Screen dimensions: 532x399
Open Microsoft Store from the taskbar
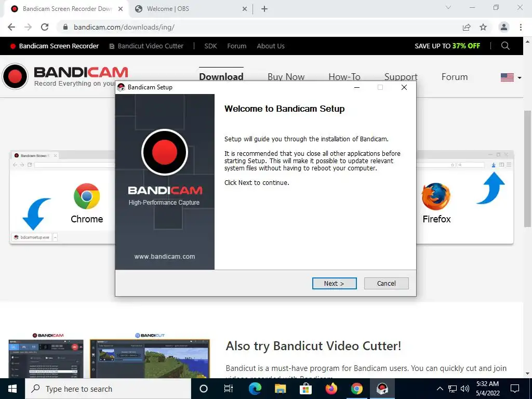[305, 389]
